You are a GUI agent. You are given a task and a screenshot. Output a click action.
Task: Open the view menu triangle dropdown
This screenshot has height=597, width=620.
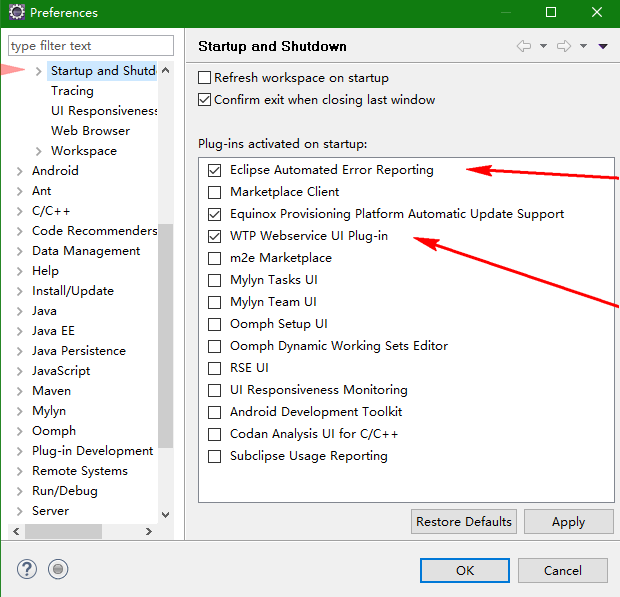[x=603, y=46]
